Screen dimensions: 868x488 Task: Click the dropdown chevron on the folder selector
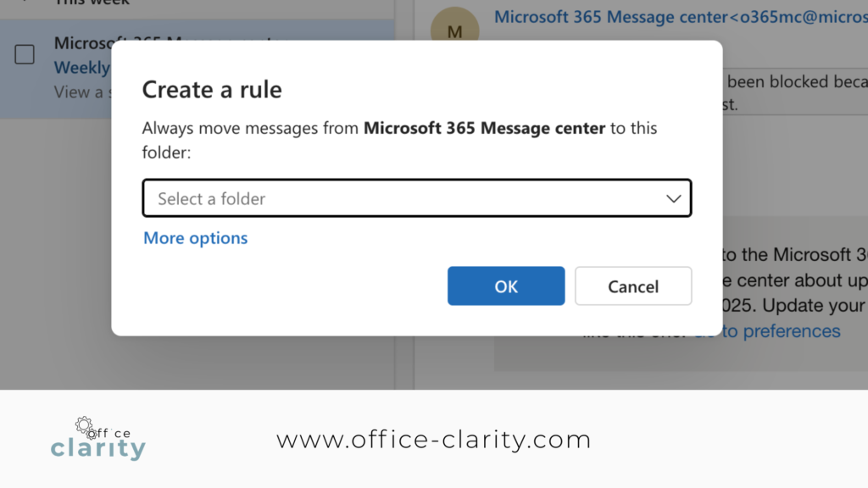pos(674,197)
